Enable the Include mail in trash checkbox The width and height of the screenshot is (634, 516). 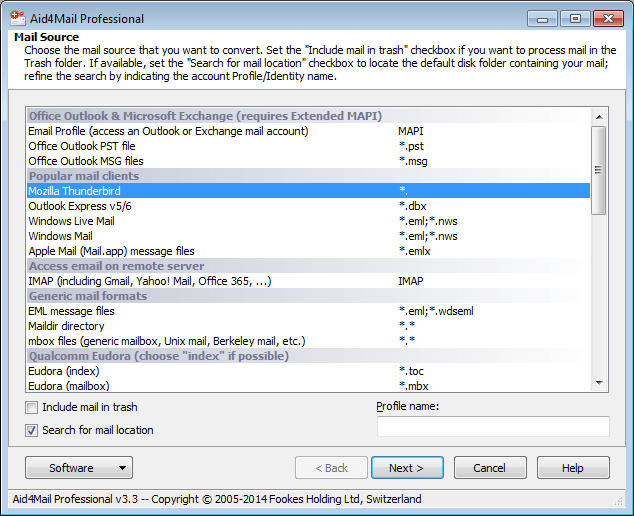32,407
